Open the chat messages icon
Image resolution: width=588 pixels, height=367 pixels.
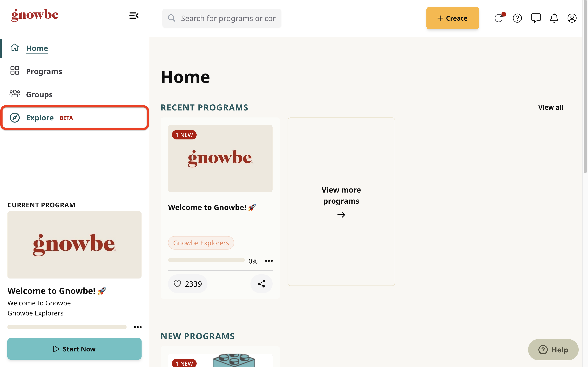[535, 18]
